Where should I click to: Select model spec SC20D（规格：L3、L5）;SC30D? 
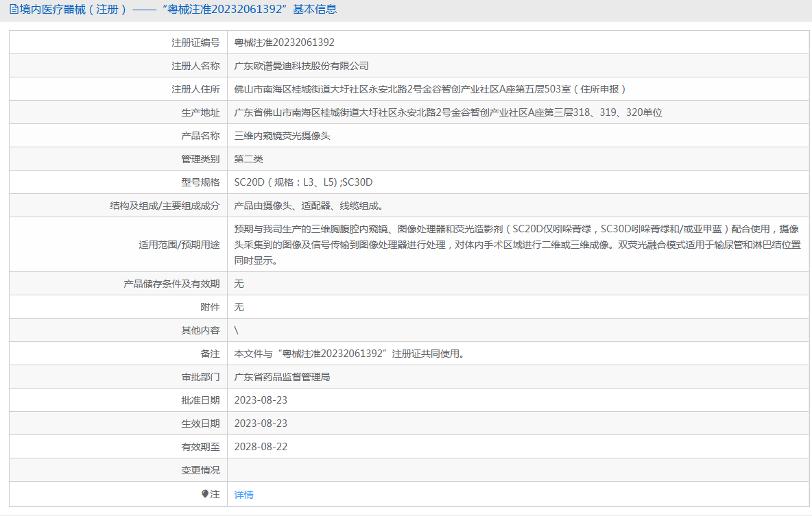(x=303, y=182)
